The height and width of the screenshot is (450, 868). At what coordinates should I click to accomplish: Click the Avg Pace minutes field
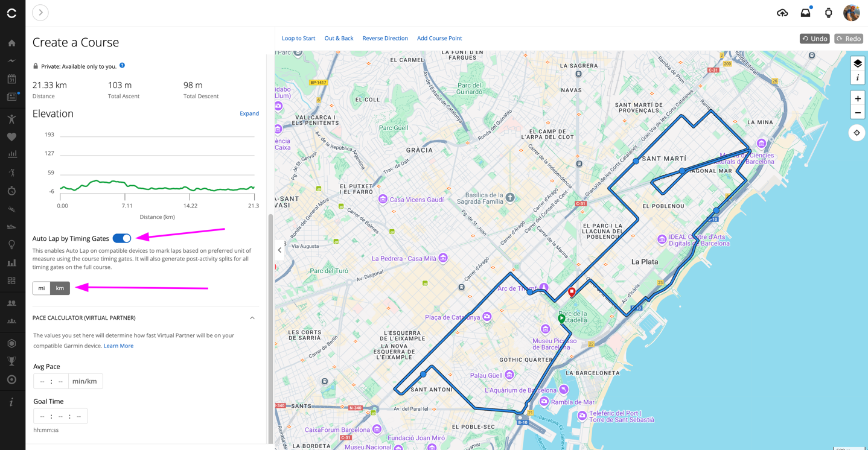42,381
